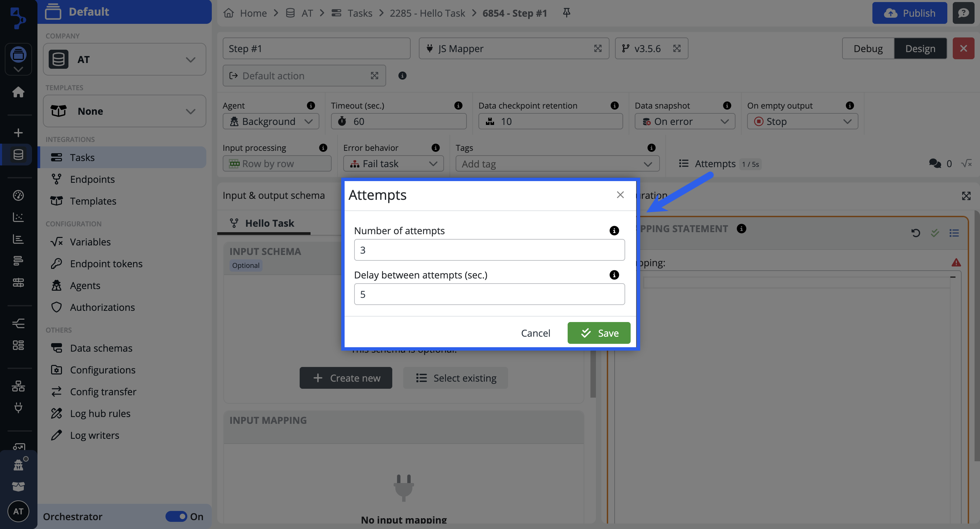Open Variables in the configuration menu
The height and width of the screenshot is (529, 980).
90,242
